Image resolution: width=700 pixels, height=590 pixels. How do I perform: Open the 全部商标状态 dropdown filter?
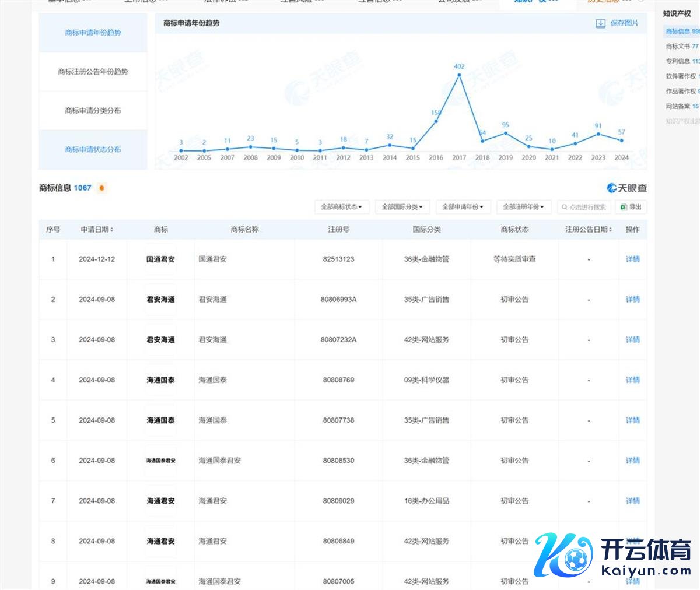click(341, 207)
